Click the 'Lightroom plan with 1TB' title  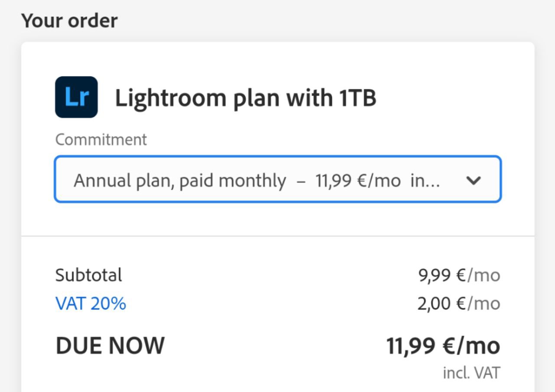point(245,98)
